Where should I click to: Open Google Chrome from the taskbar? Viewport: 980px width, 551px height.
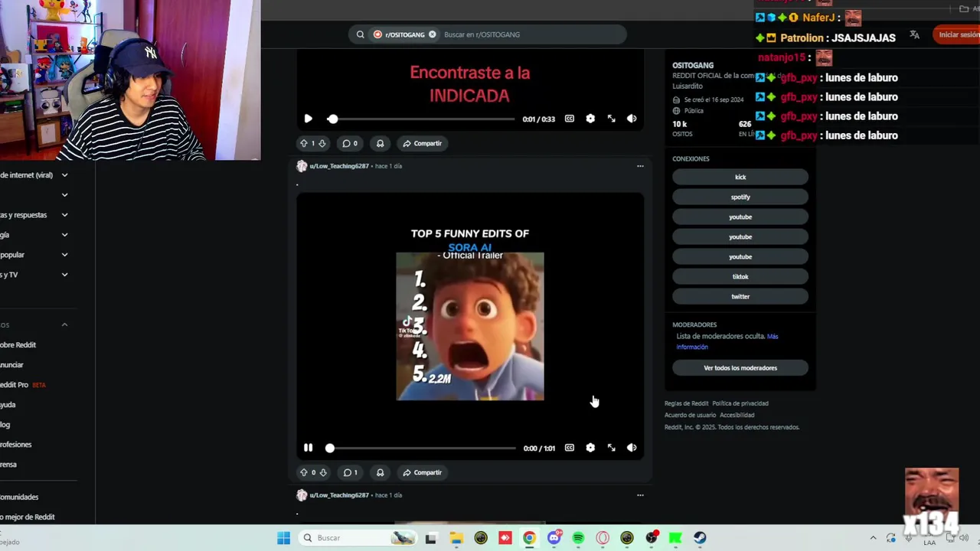(x=529, y=538)
